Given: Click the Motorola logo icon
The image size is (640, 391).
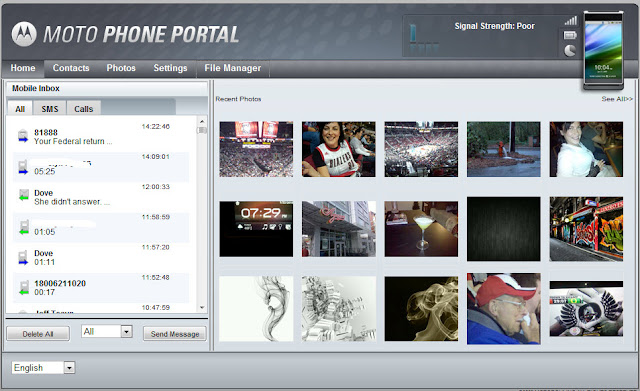Looking at the screenshot, I should click(x=24, y=34).
